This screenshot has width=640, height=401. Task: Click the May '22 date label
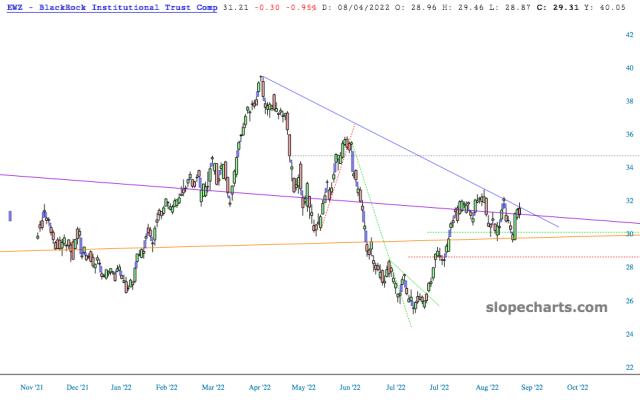(304, 387)
